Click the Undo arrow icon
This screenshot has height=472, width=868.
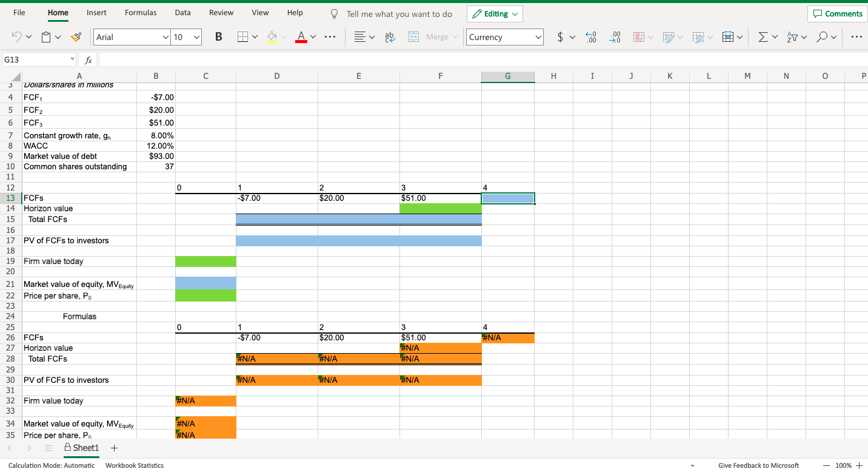pyautogui.click(x=16, y=37)
